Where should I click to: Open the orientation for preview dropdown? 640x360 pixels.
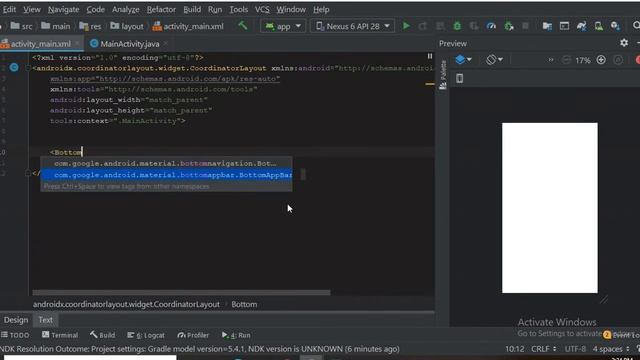pyautogui.click(x=495, y=60)
